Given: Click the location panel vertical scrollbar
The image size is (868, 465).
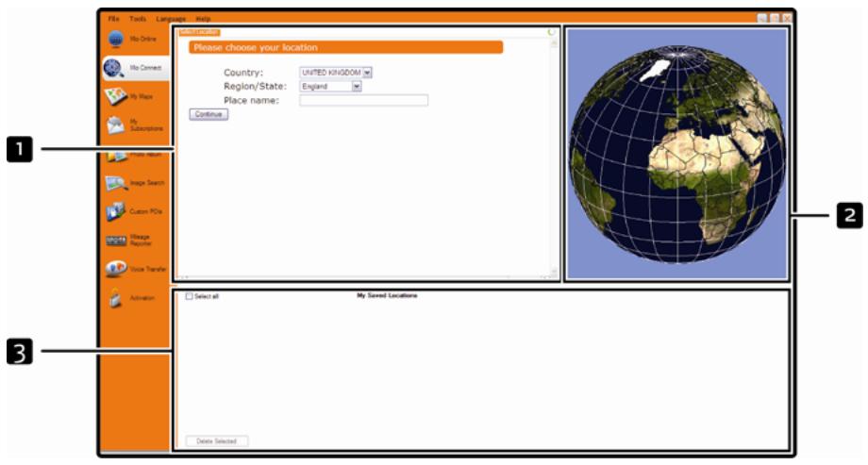Looking at the screenshot, I should click(554, 157).
